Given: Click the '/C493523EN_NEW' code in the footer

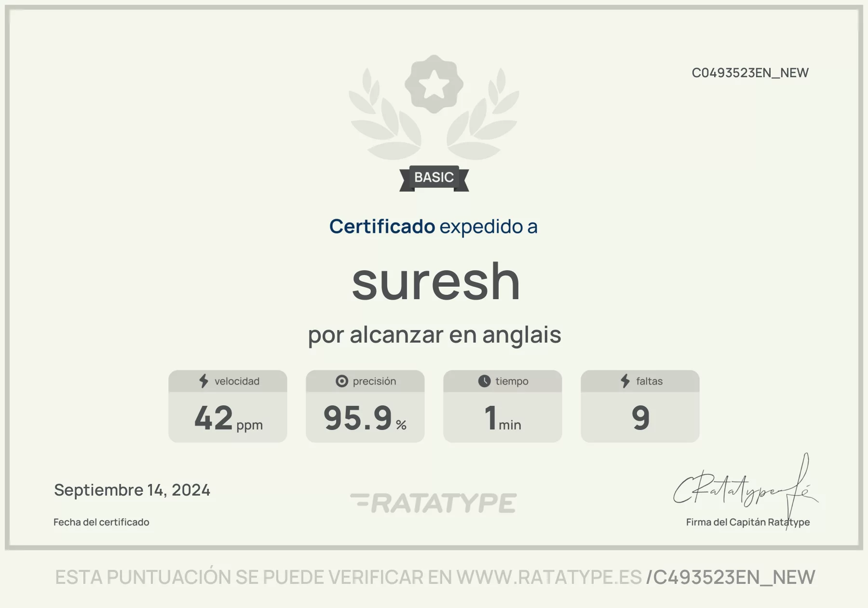Looking at the screenshot, I should 731,577.
